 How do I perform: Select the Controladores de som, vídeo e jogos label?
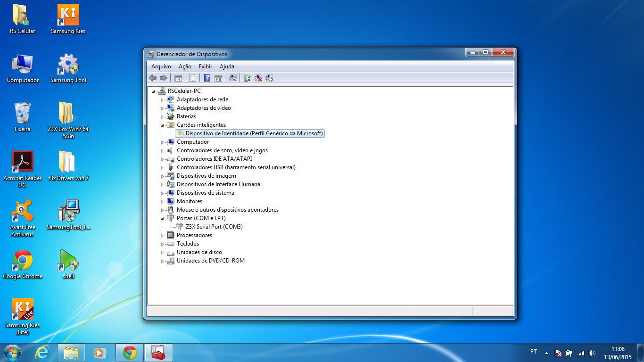pyautogui.click(x=222, y=150)
